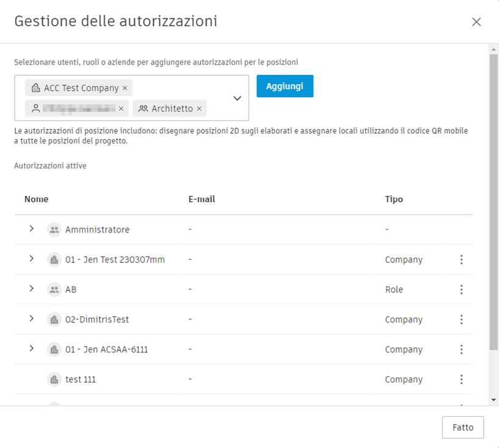This screenshot has height=448, width=499.
Task: Click the test 111 company icon
Action: coord(54,380)
